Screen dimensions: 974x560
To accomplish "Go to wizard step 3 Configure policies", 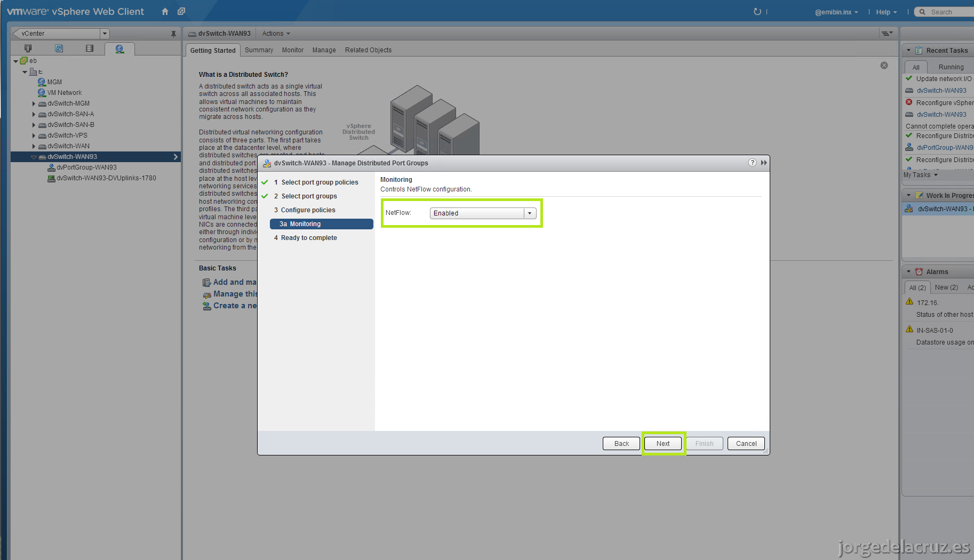I will pos(305,210).
